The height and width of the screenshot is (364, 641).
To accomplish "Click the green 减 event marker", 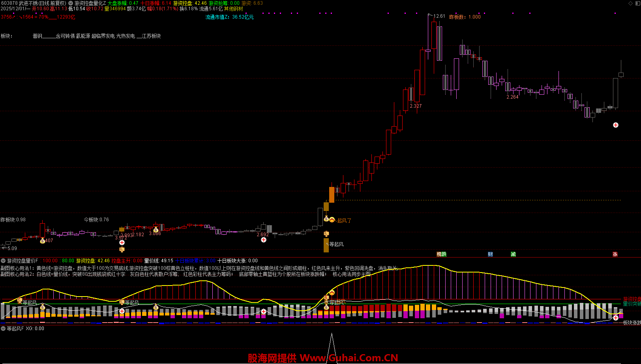I will tap(513, 254).
